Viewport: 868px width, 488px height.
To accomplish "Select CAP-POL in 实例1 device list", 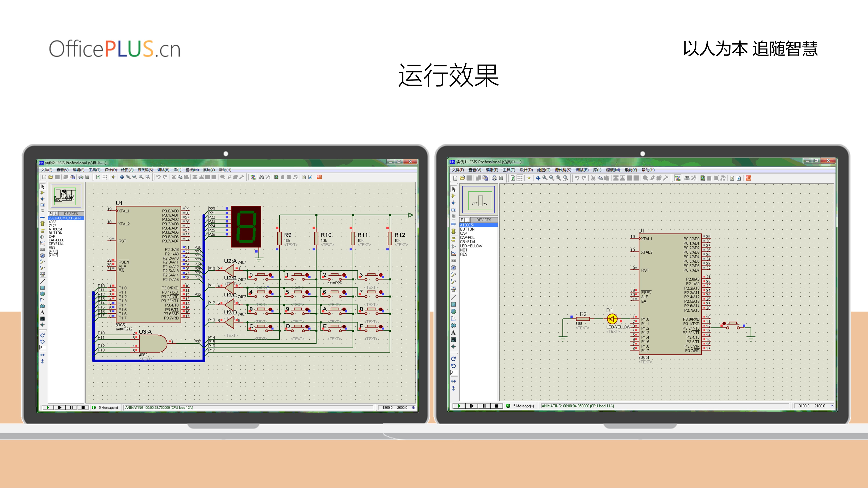I will click(x=467, y=237).
